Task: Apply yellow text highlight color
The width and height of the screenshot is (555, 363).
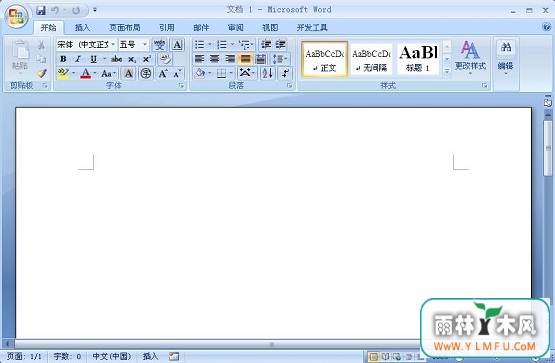Action: pos(63,74)
